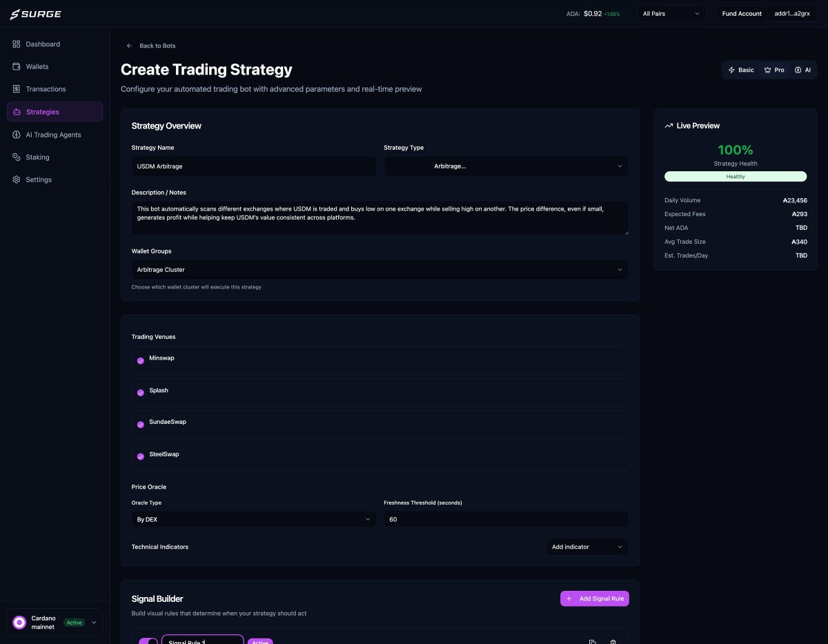Delete Signal Rule 1 with trash icon
This screenshot has height=644, width=828.
(x=613, y=642)
